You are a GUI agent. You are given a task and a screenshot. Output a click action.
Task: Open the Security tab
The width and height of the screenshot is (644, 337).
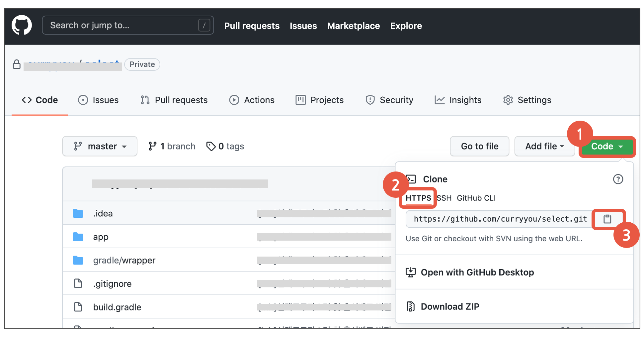coord(389,100)
